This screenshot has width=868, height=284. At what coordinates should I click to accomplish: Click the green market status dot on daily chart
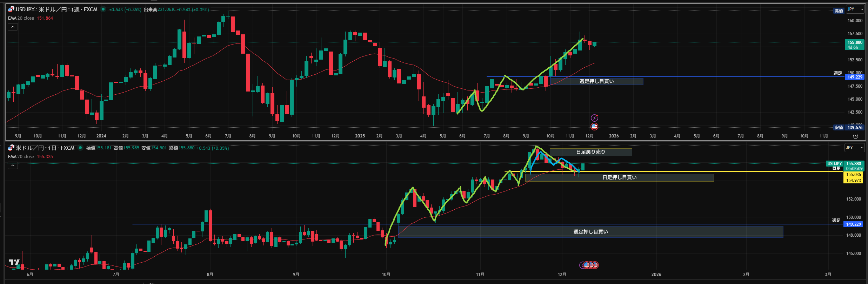[x=80, y=148]
